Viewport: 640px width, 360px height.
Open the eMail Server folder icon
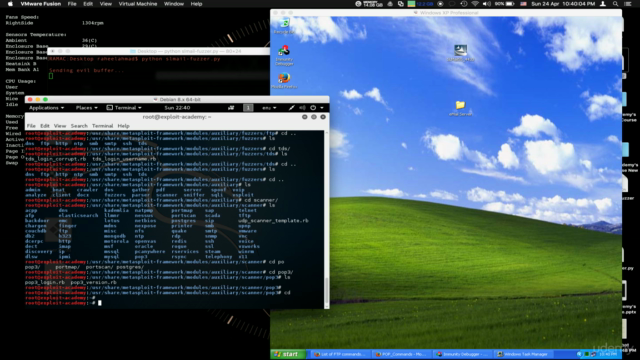(460, 108)
